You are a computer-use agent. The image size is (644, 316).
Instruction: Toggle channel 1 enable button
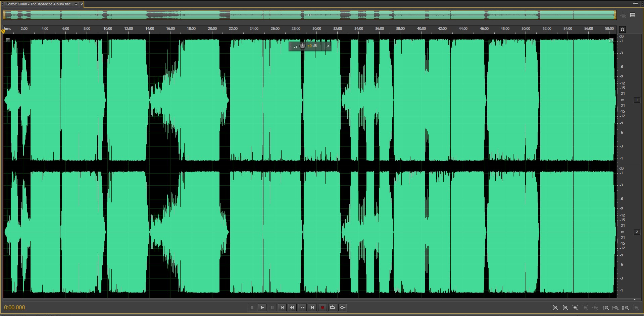coord(637,100)
